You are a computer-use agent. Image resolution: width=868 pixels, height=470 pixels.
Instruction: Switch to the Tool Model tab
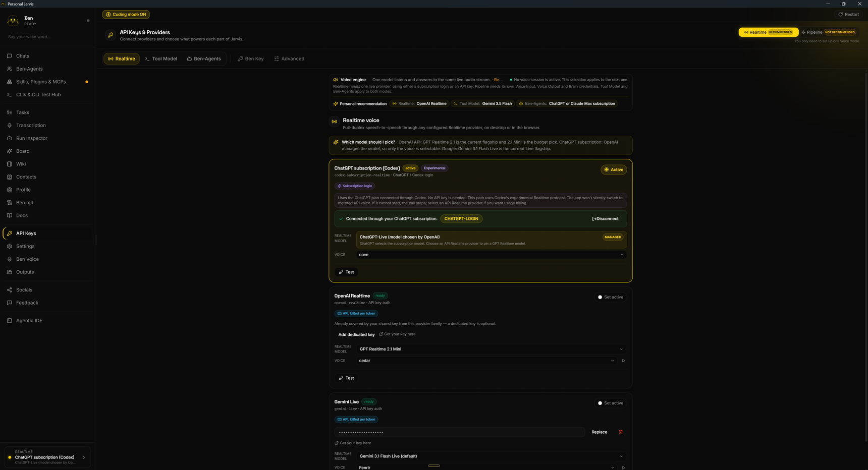click(161, 59)
